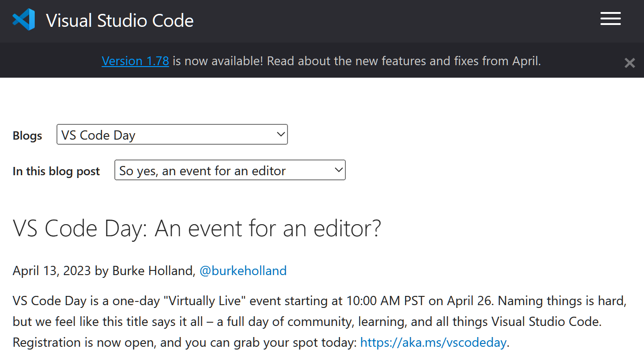Click the chevron on the Blogs dropdown
644x356 pixels.
pos(281,134)
